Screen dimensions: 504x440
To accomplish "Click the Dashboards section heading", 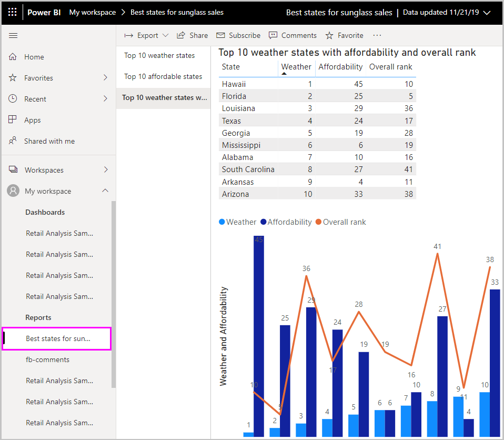I will point(45,212).
